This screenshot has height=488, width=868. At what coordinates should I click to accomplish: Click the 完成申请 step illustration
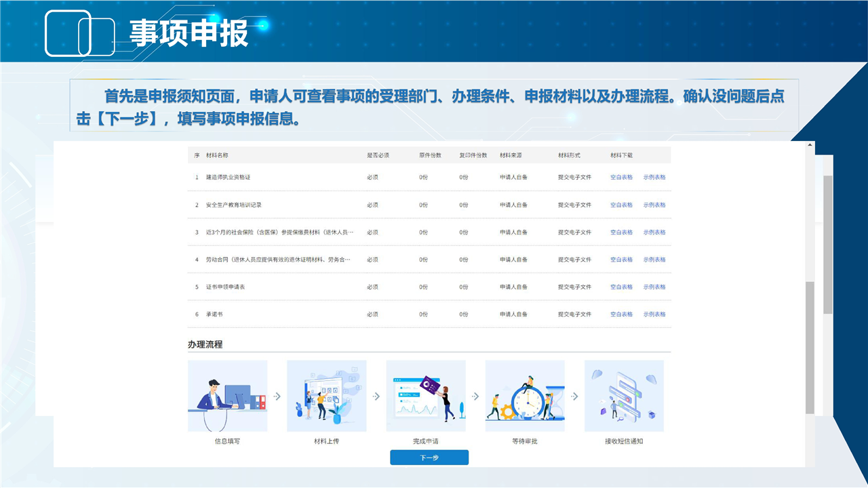coord(425,396)
